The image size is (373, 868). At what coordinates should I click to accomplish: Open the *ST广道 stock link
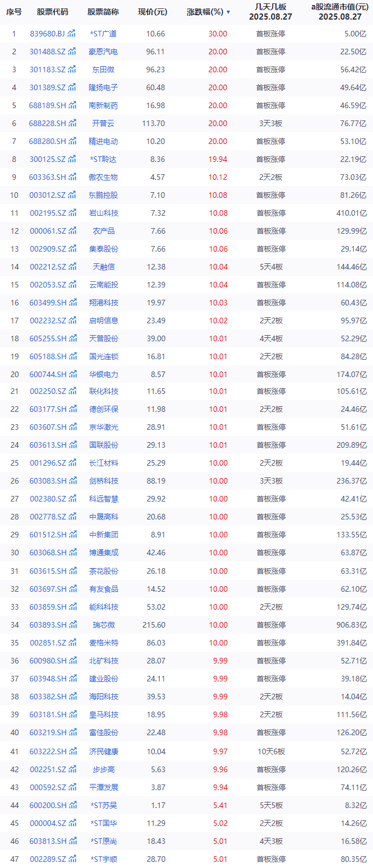103,34
